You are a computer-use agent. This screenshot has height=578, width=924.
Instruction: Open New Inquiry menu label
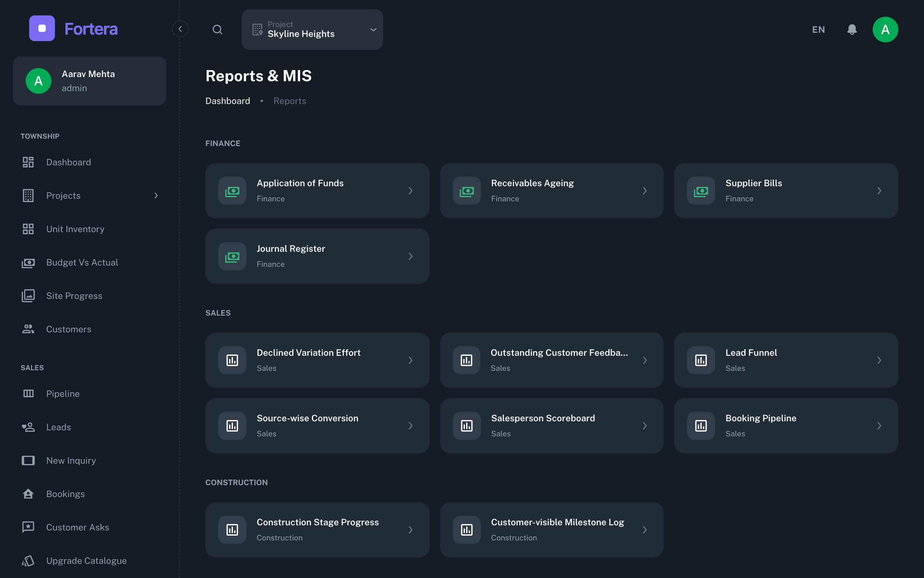click(x=71, y=460)
